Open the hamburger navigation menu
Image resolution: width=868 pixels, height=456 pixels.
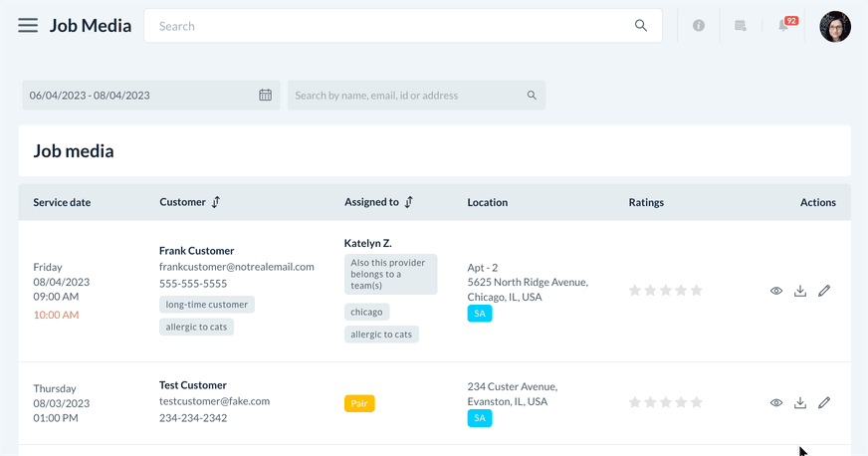(28, 26)
